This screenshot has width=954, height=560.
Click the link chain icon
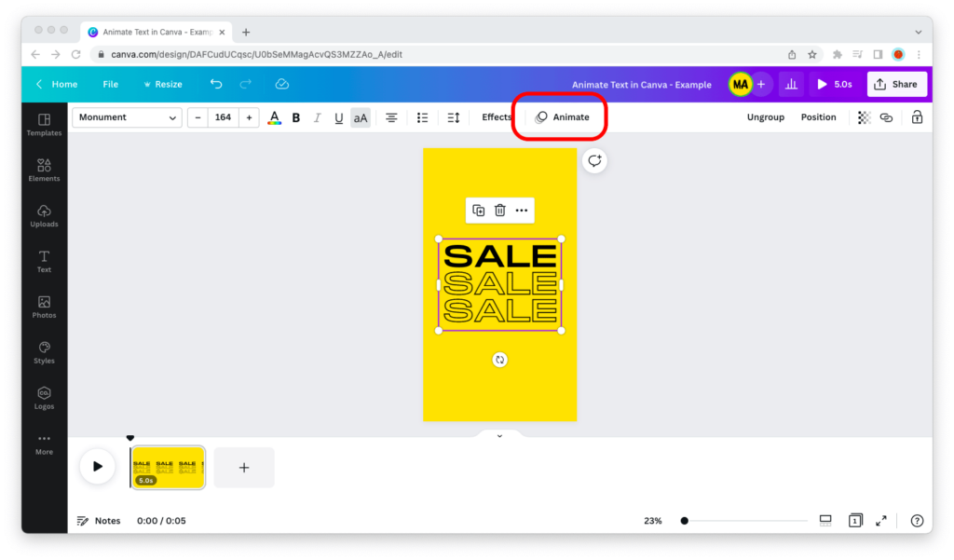[887, 117]
